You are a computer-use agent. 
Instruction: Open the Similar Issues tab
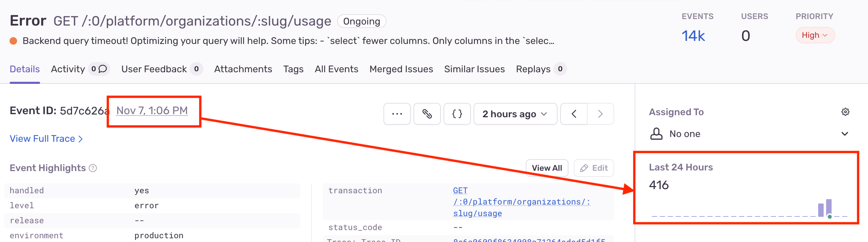[x=474, y=69]
